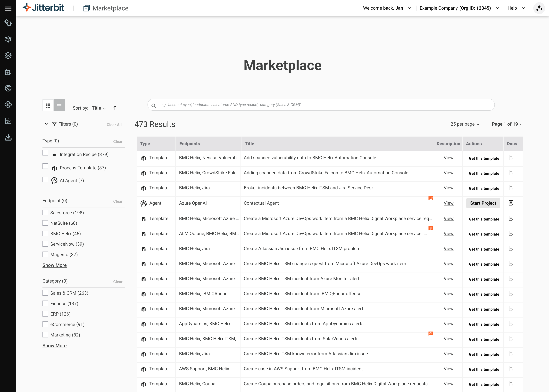Open the Sort by Title dropdown
This screenshot has width=549, height=392.
(x=99, y=108)
